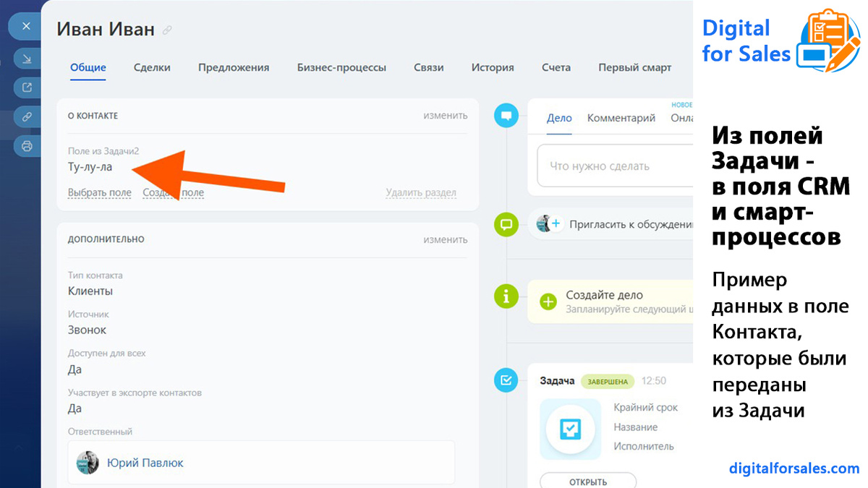Select the Дело timeline tab
Viewport: 868px width, 488px height.
559,118
